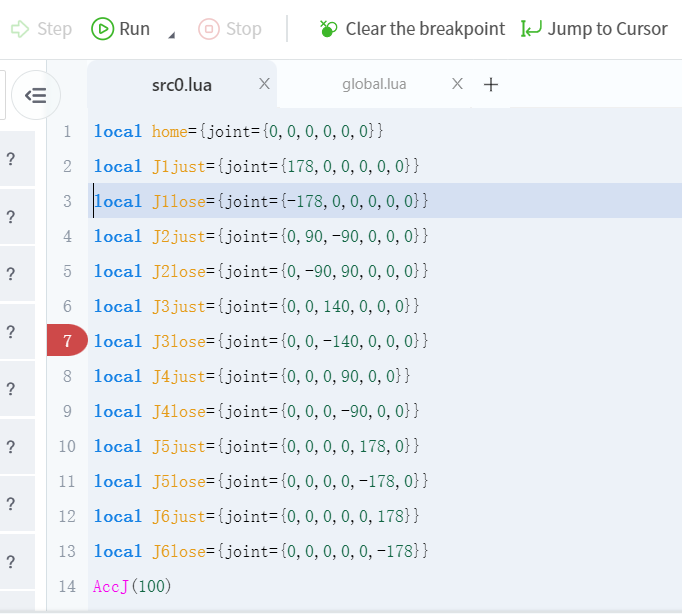Collapse the left sidebar panel

point(35,96)
